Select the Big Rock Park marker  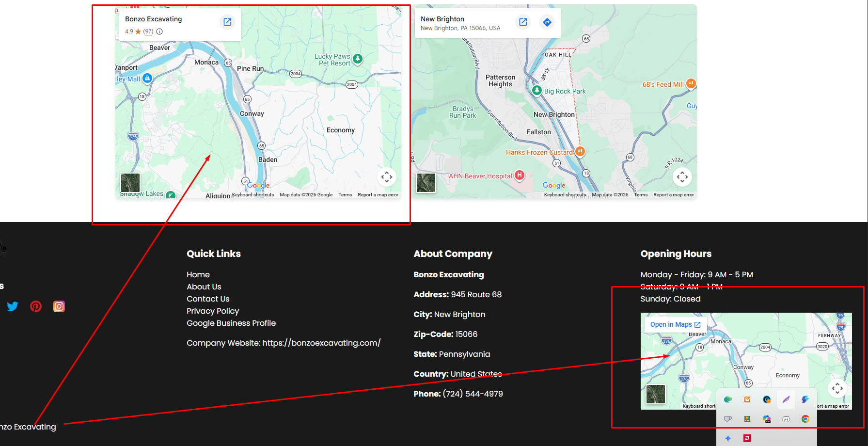click(537, 90)
